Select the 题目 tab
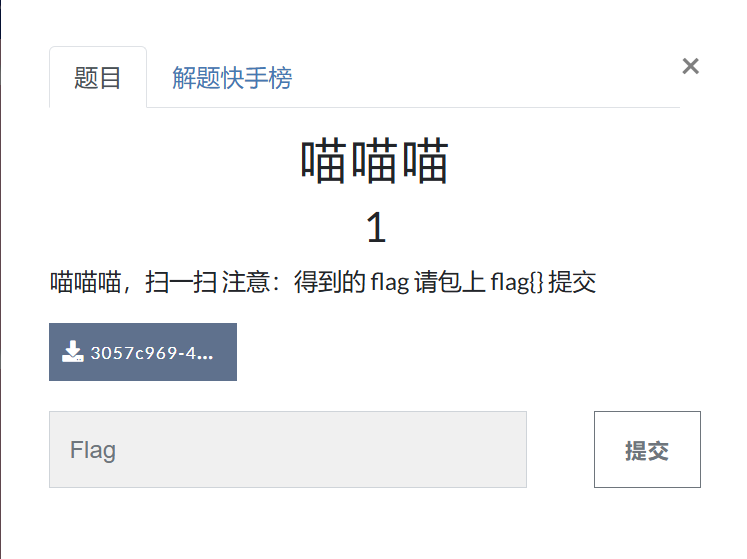747x559 pixels. (x=98, y=77)
